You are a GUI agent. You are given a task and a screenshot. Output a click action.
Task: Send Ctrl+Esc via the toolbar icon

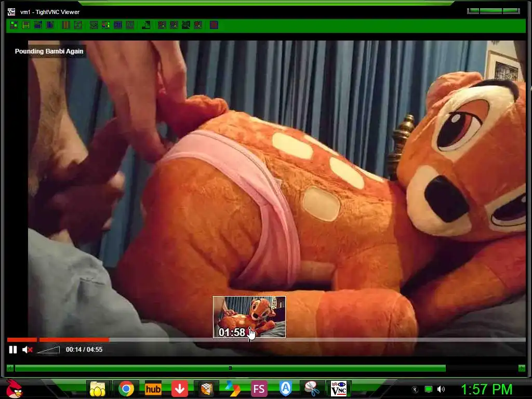(106, 25)
